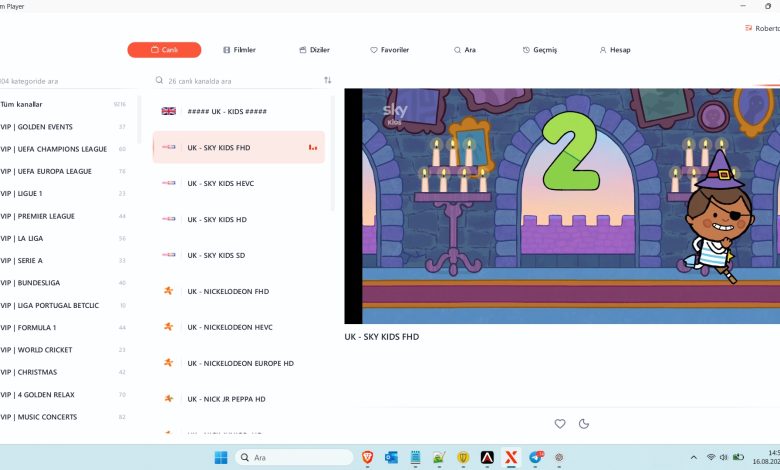Select VIP | WORLD CRICKET category

pos(63,350)
